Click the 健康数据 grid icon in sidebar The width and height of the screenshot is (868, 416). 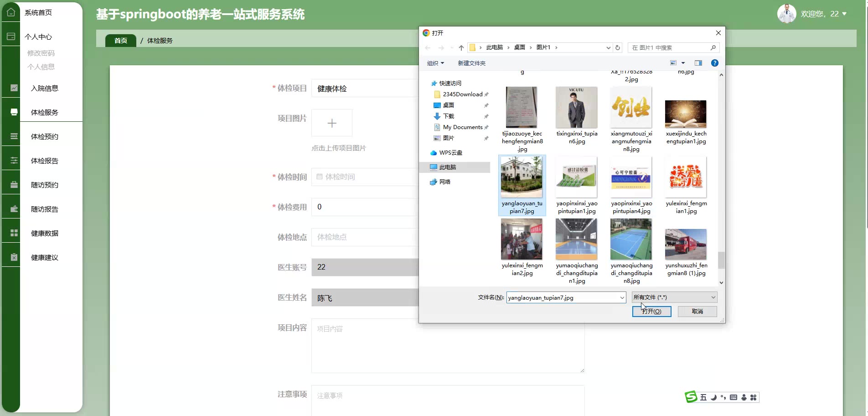[x=14, y=233]
